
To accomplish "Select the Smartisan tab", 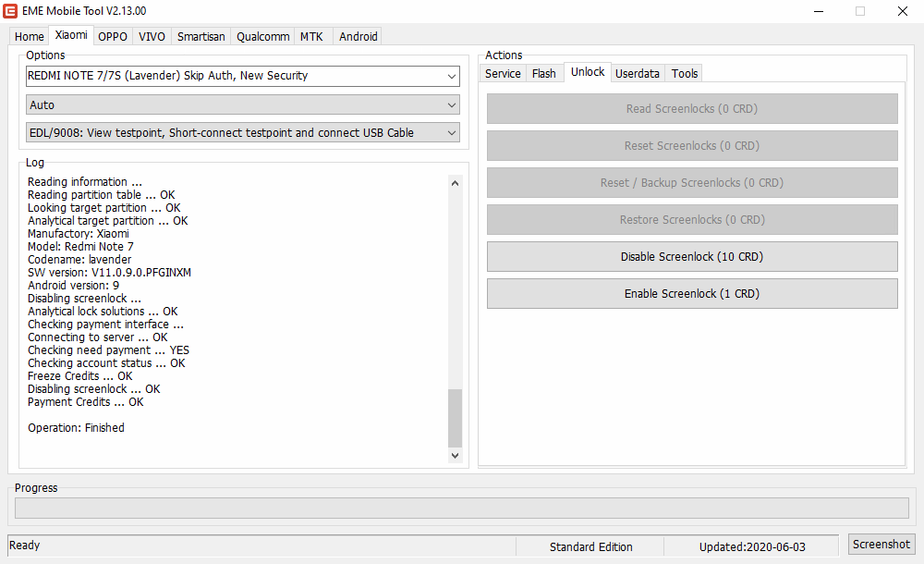I will [x=201, y=37].
